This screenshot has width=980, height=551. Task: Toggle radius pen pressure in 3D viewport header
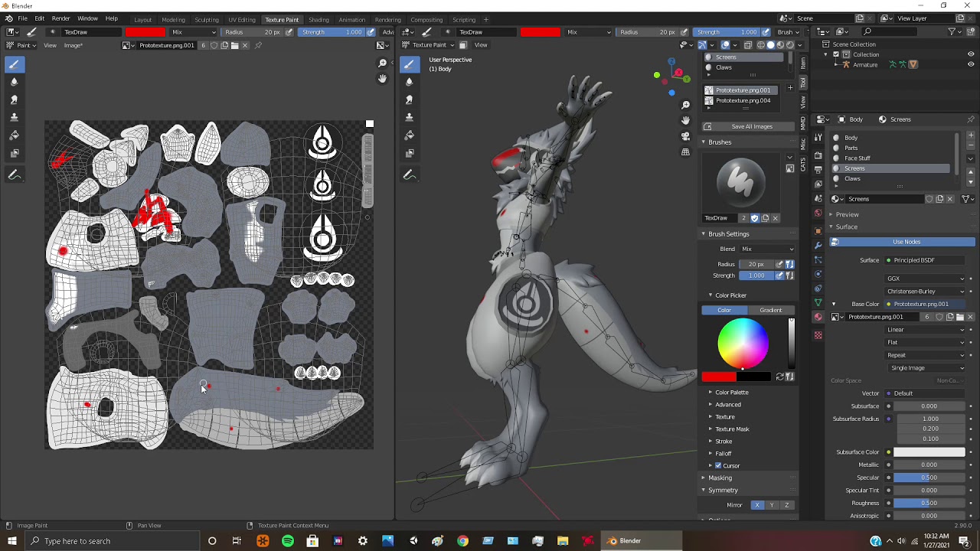pos(684,32)
